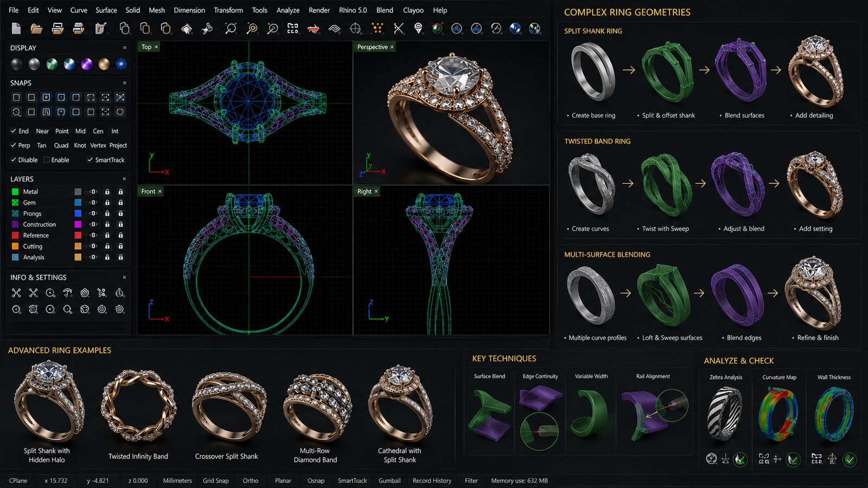
Task: Choose the gold material sphere in Display
Action: point(104,65)
